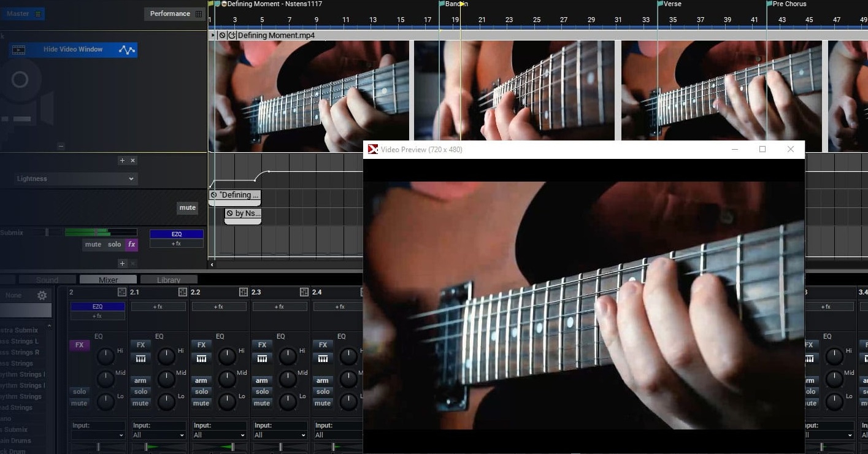This screenshot has width=868, height=454.
Task: Open mixer layout icon on channel 2.1
Action: (x=183, y=292)
